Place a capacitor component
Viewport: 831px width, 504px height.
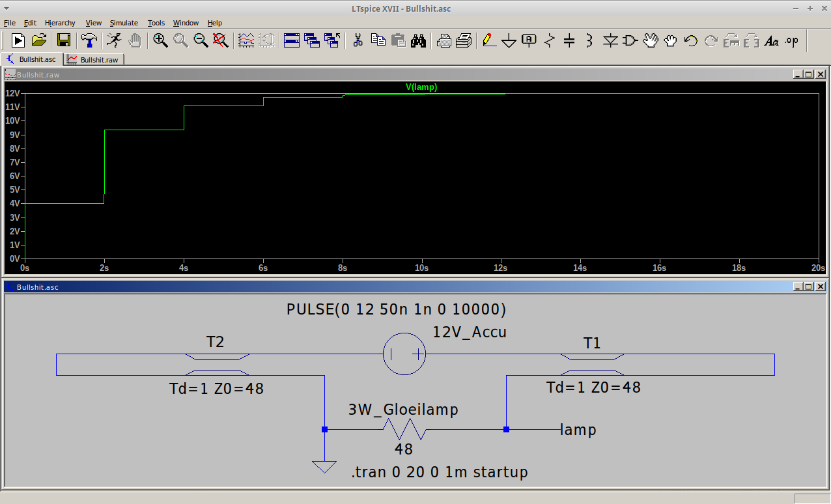(569, 40)
